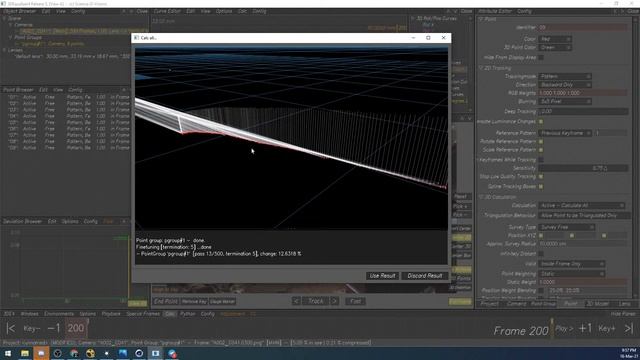The image size is (640, 360).
Task: Open the Direction dropdown
Action: [564, 84]
